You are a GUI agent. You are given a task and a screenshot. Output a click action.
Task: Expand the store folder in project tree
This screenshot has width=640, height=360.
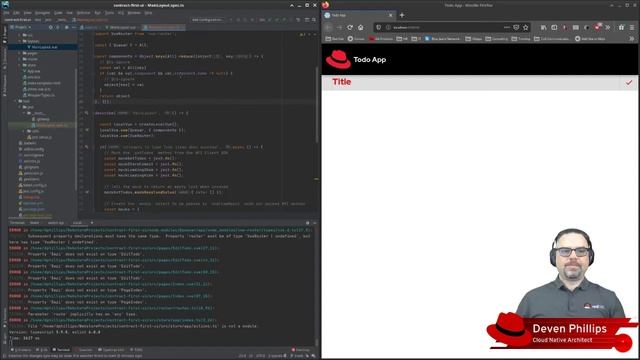(19, 65)
